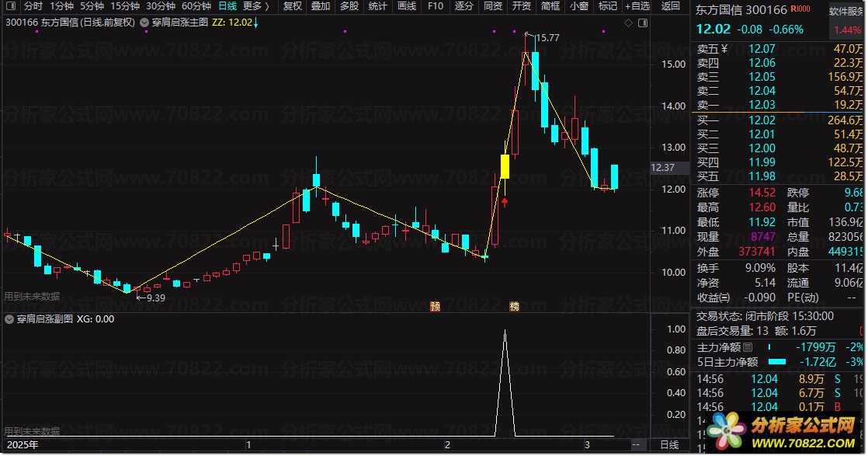Screen dimensions: 868x456
Task: Add stock via +自选 button
Action: click(x=637, y=6)
